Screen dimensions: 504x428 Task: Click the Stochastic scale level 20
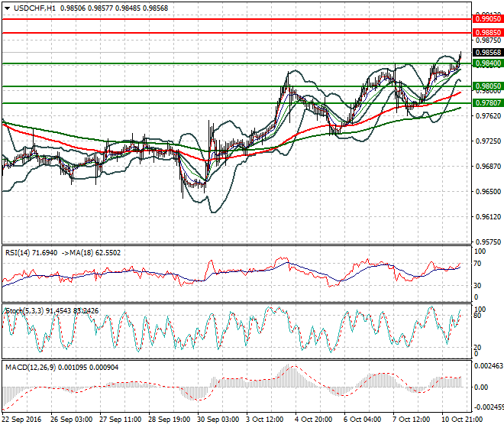pyautogui.click(x=477, y=347)
